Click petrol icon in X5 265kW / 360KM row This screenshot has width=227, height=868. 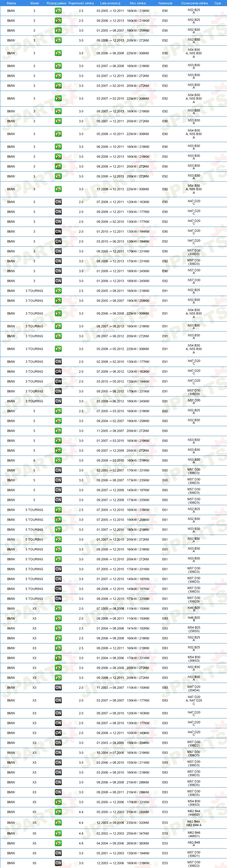tap(58, 843)
